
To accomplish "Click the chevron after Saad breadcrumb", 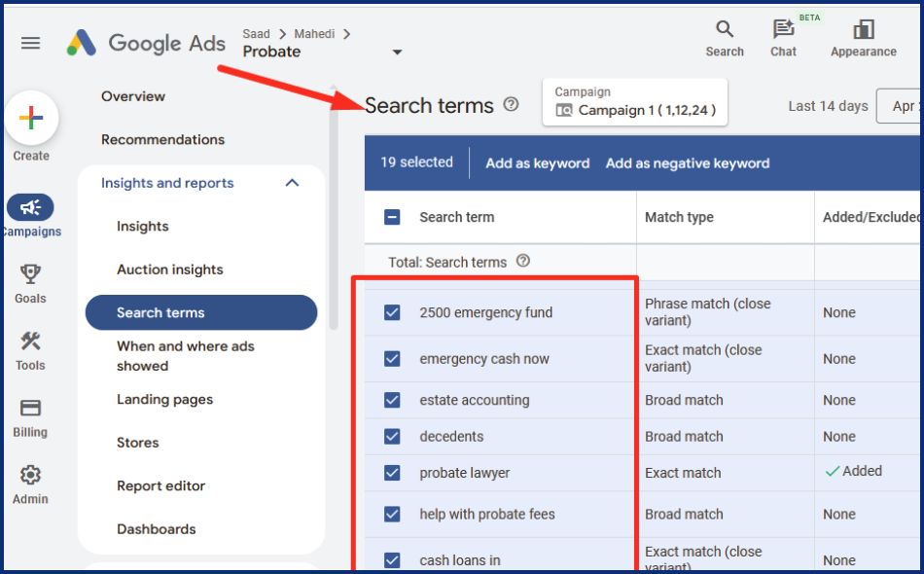I will [x=282, y=34].
